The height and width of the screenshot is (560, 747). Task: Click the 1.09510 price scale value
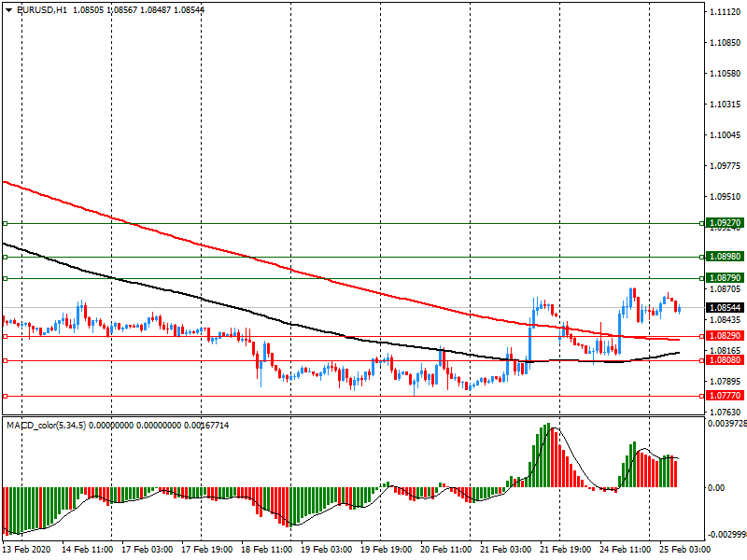pos(726,197)
